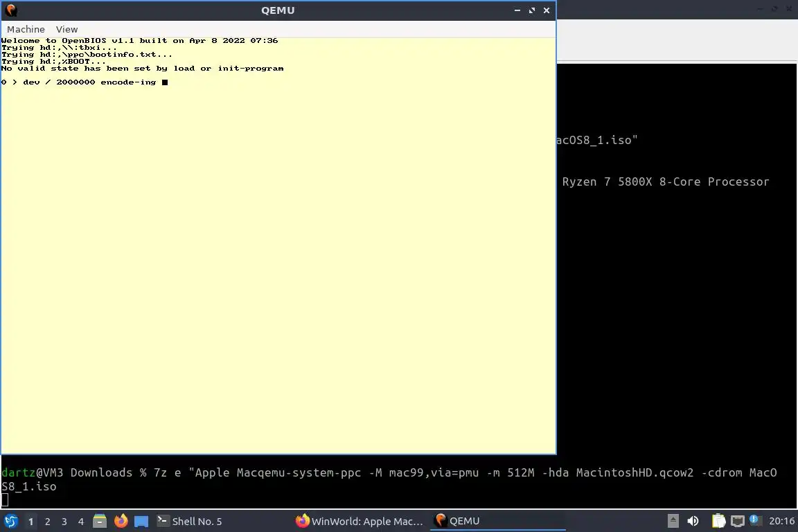Click the taskbar clock showing 20:16
Image resolution: width=798 pixels, height=532 pixels.
(x=781, y=521)
